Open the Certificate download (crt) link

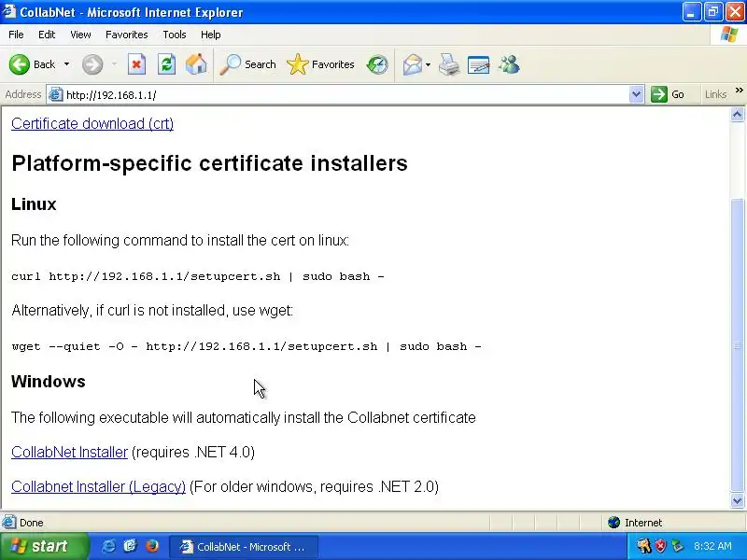tap(92, 123)
